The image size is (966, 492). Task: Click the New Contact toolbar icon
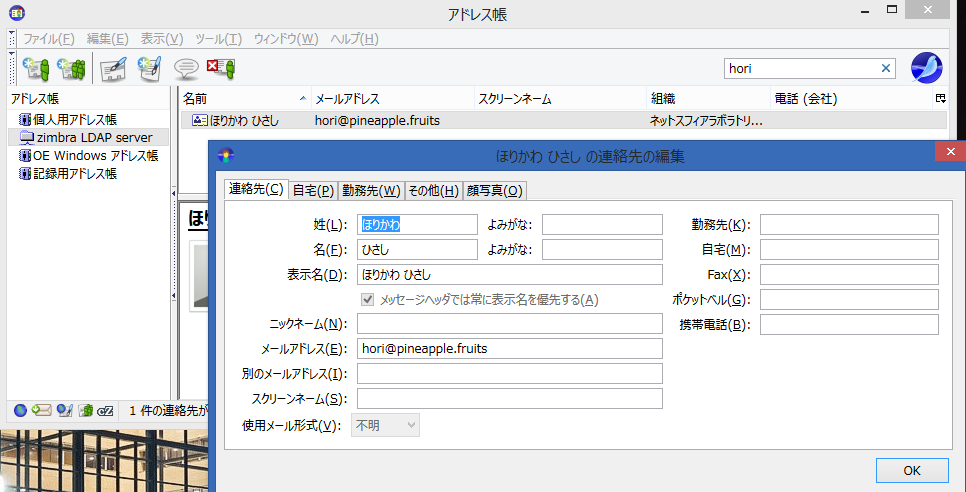pyautogui.click(x=35, y=69)
